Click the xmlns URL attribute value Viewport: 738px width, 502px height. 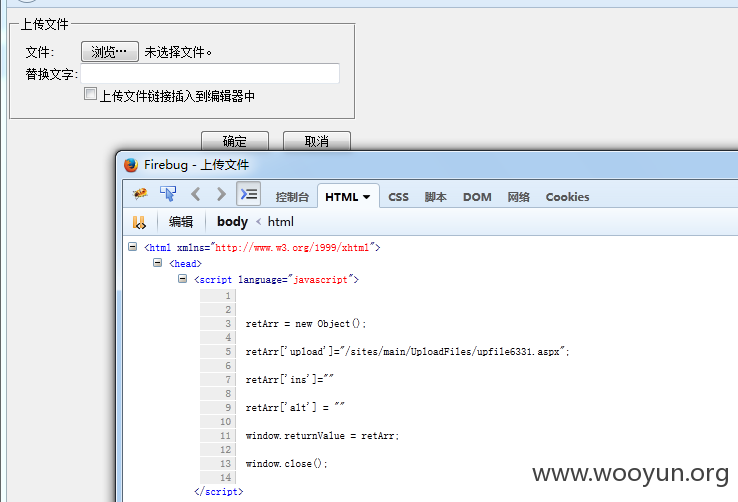click(292, 247)
